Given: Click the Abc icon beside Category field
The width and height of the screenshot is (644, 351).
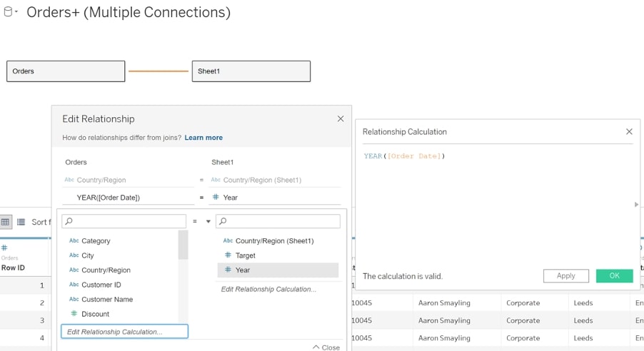Looking at the screenshot, I should [x=74, y=240].
